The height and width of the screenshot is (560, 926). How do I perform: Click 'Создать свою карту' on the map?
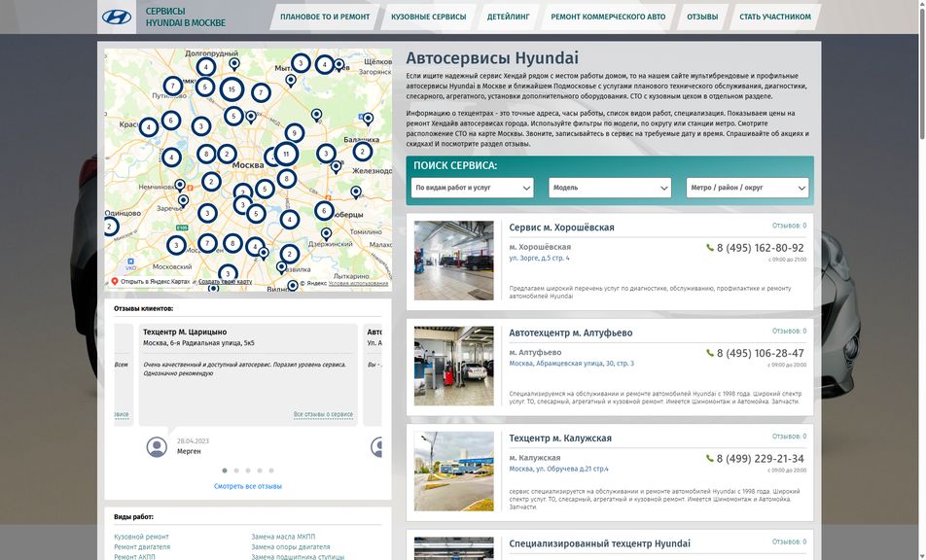[225, 282]
